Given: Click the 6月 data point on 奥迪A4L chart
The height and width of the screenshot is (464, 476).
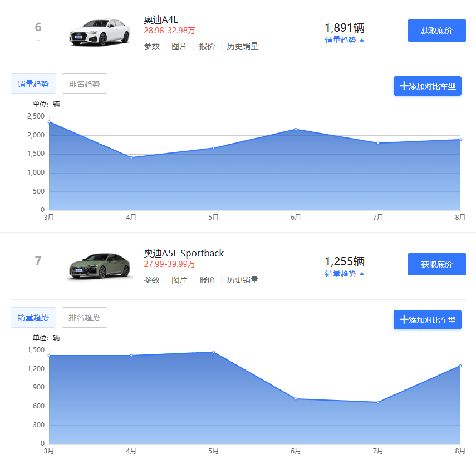Looking at the screenshot, I should click(x=296, y=129).
